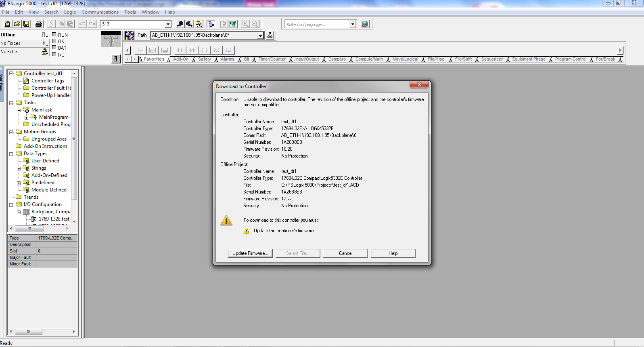Click the Verify Routine icon

pos(223,24)
